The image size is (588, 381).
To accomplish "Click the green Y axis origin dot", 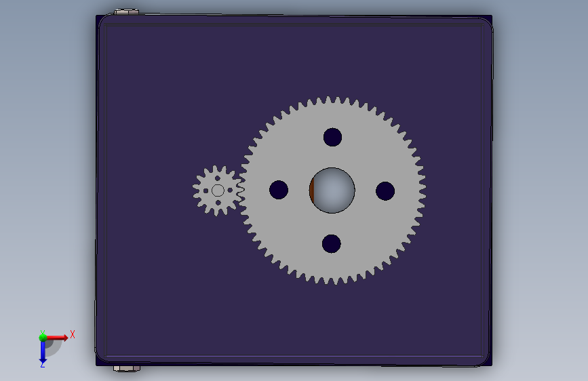I will (x=43, y=338).
